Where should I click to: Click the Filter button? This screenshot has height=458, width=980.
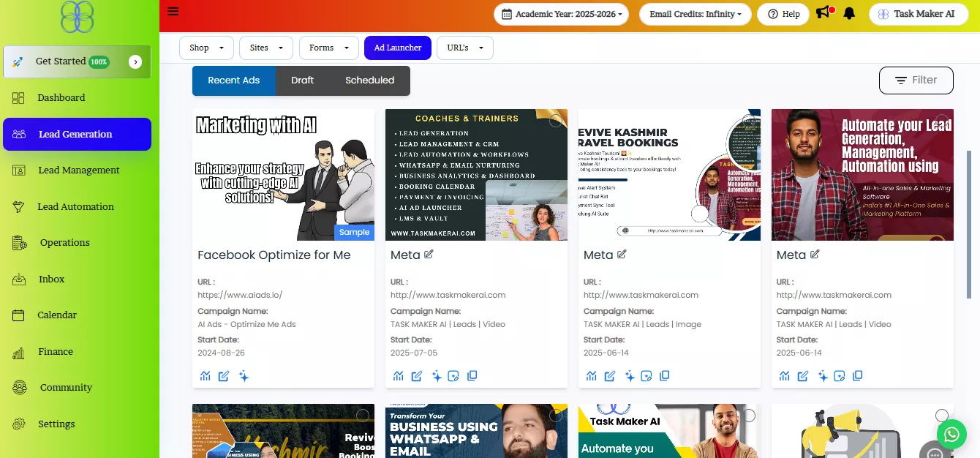coord(916,80)
